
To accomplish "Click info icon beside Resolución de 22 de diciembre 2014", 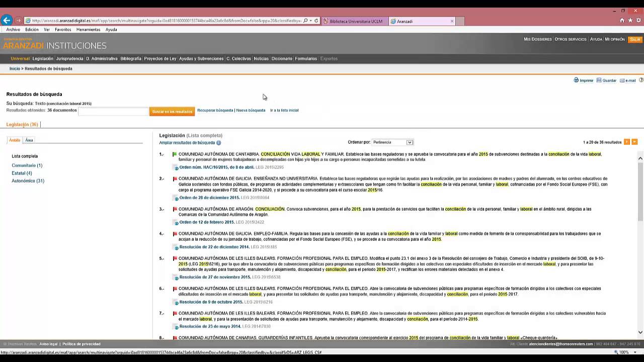I will coord(177,247).
